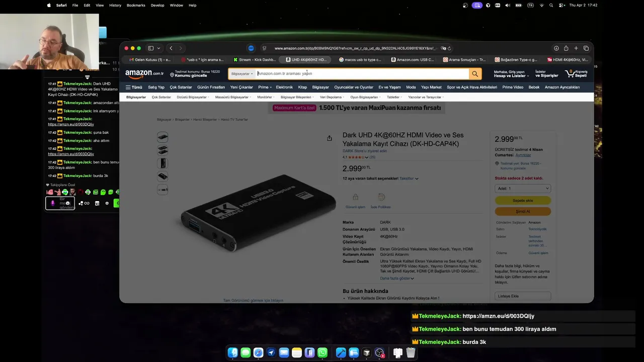Open İadeler ve Siparişler link
The image size is (644, 362).
click(546, 74)
